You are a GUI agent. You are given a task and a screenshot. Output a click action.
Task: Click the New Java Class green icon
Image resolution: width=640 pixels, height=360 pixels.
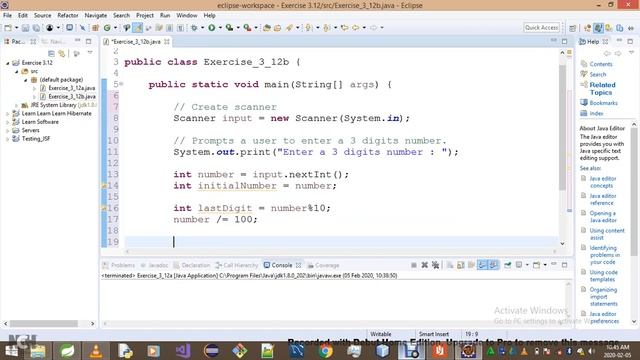coord(107,28)
